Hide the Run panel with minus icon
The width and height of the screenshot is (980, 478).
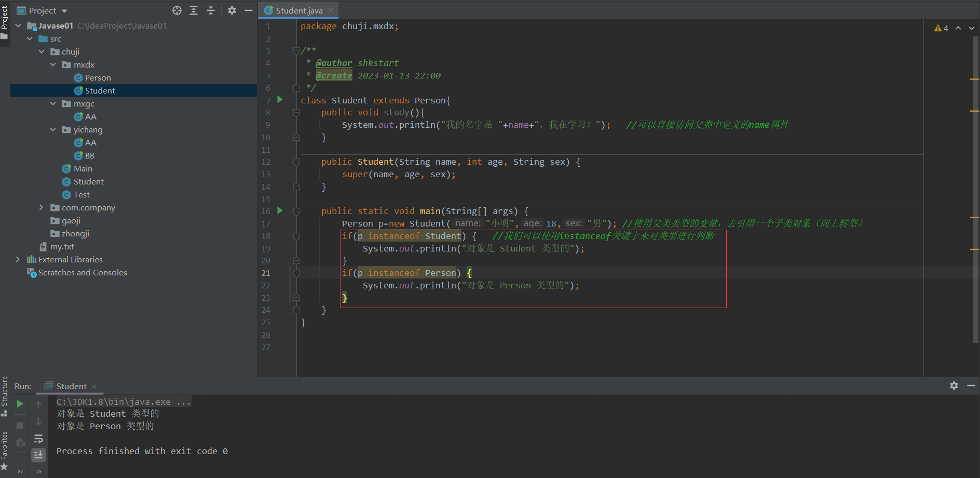[x=971, y=386]
